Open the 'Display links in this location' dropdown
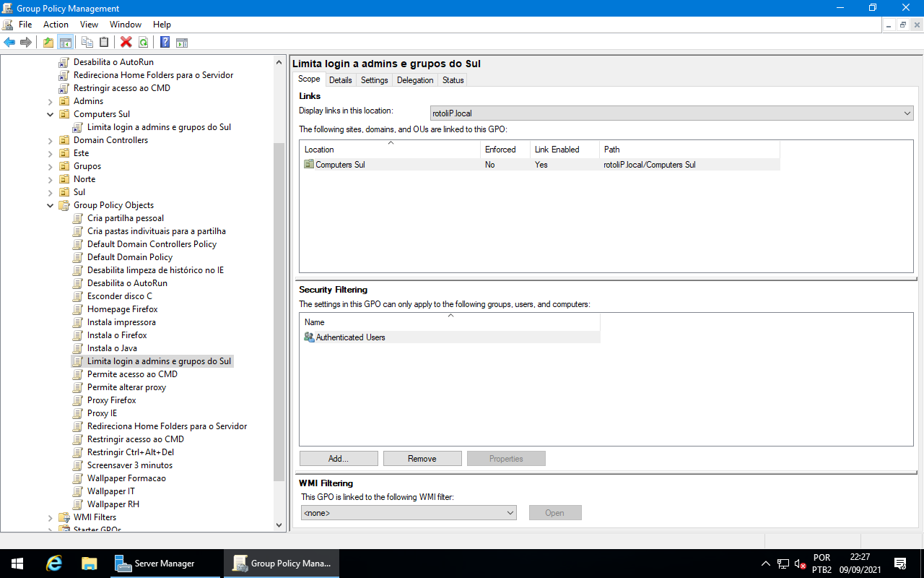The image size is (924, 578). (671, 113)
